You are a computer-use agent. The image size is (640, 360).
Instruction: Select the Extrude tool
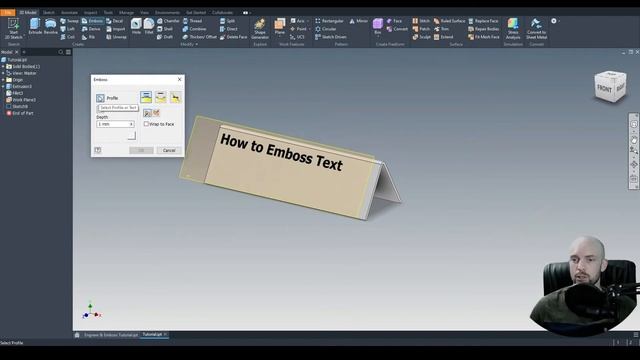36,27
